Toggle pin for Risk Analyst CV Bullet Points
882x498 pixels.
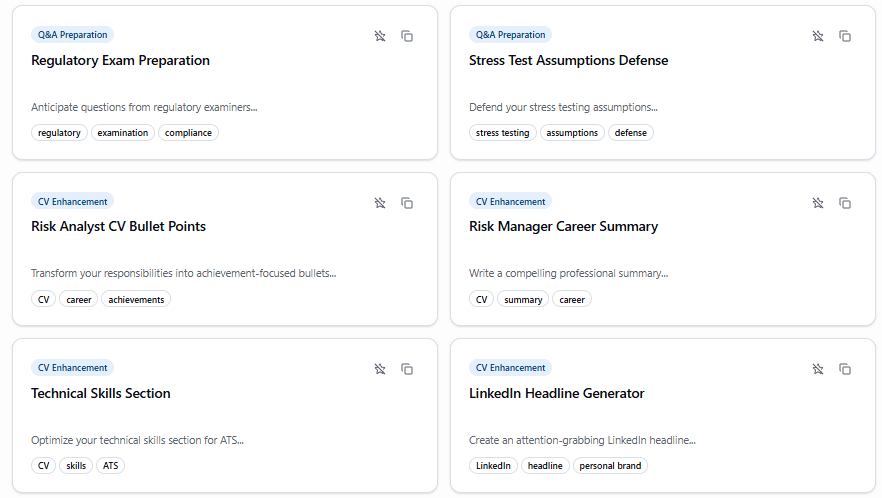point(380,203)
